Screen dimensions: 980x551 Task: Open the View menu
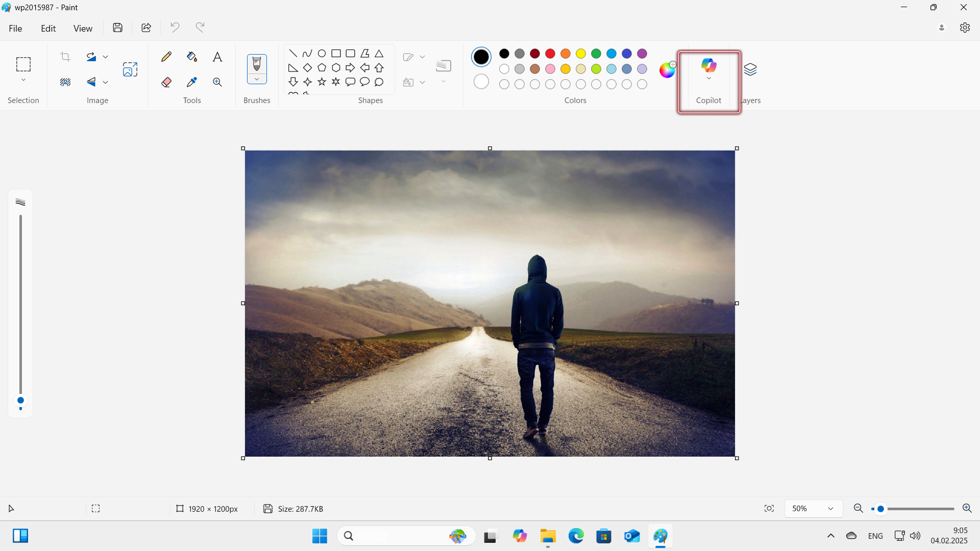coord(83,28)
